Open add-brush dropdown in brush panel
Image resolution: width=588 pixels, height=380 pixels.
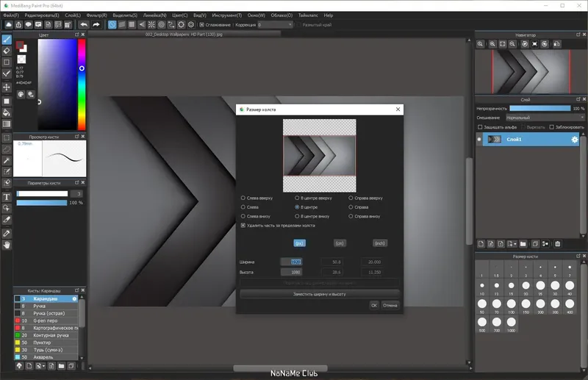[43, 366]
